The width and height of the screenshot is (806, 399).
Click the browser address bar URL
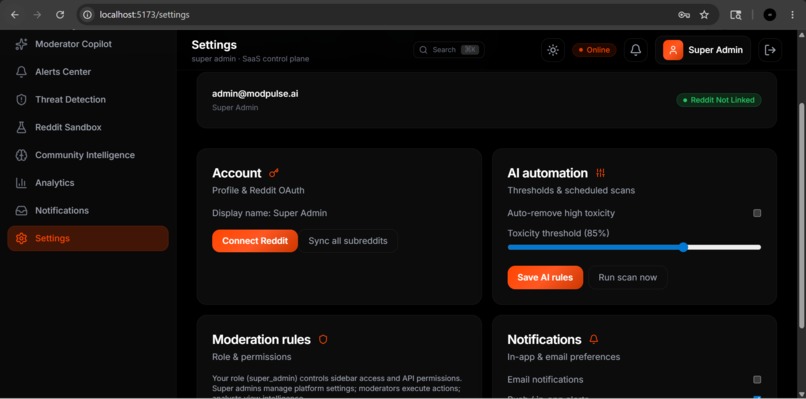tap(144, 15)
